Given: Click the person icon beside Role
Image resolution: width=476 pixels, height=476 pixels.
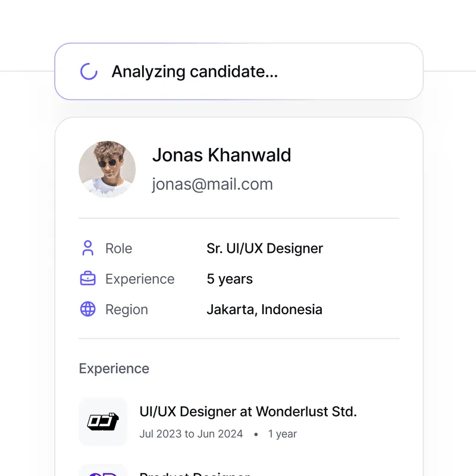Looking at the screenshot, I should pos(88,248).
